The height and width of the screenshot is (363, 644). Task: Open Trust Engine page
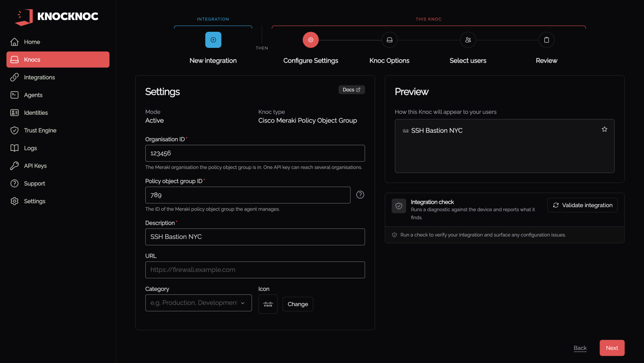(x=58, y=130)
